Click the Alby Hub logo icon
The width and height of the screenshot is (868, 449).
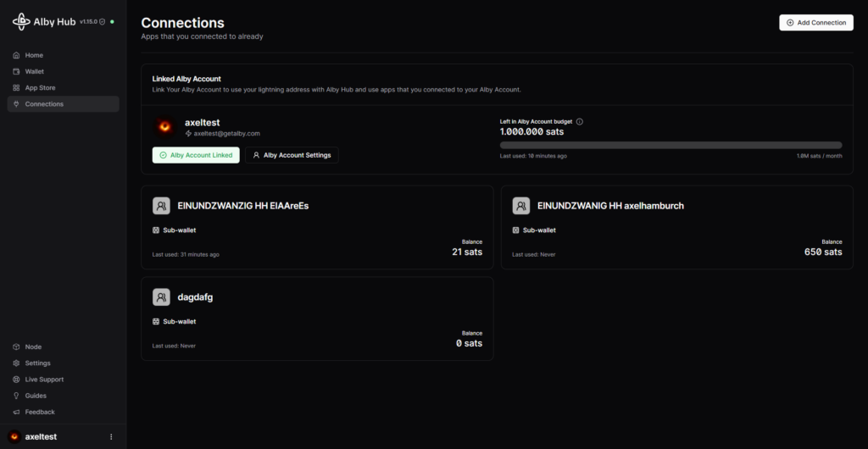(x=20, y=22)
